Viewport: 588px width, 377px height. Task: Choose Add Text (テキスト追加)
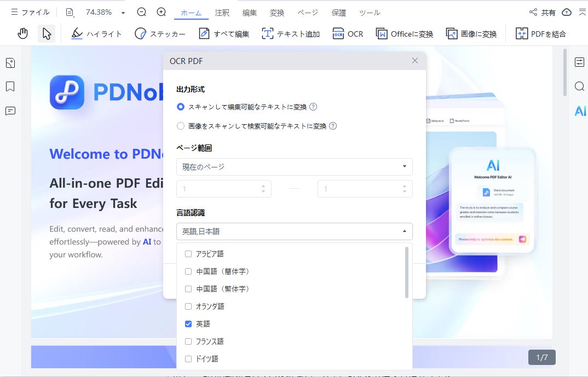coord(291,34)
